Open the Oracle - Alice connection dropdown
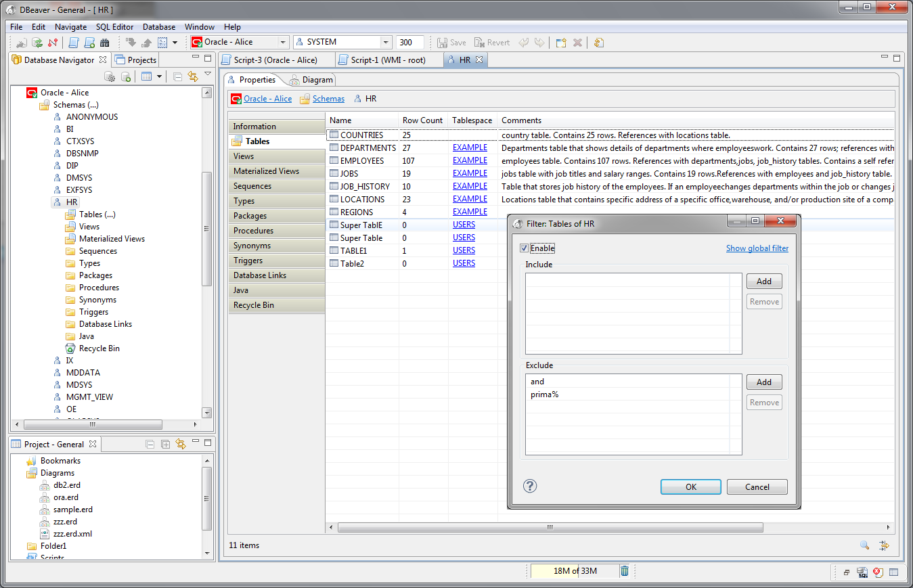 coord(283,42)
